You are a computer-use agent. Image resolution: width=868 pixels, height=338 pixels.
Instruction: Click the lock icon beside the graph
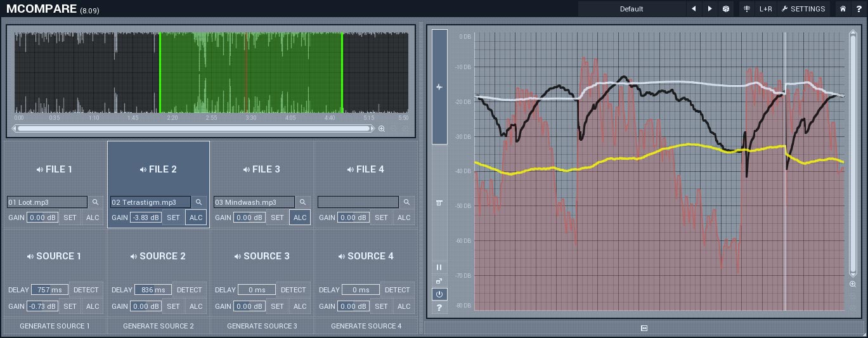[439, 281]
